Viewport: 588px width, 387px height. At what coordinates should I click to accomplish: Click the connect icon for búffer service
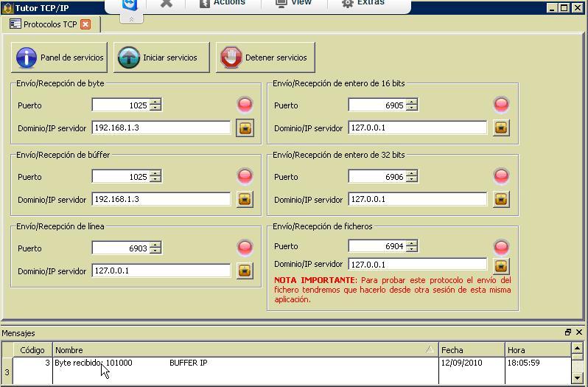point(245,199)
